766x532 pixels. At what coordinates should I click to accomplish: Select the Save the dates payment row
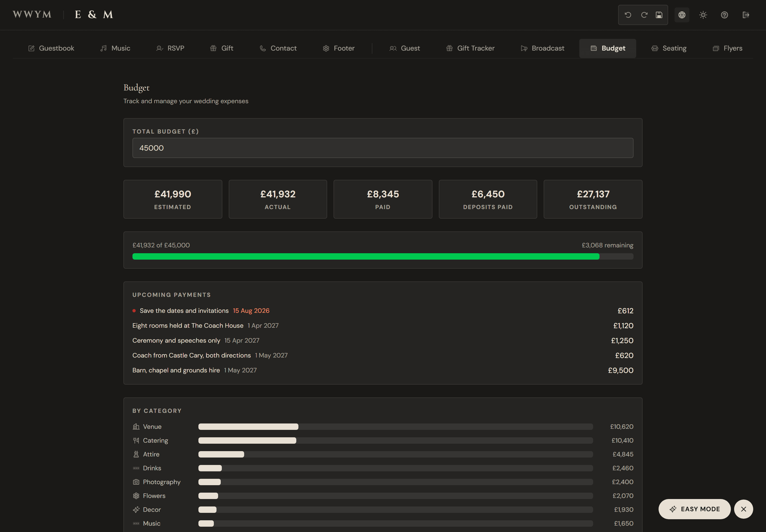(x=383, y=311)
